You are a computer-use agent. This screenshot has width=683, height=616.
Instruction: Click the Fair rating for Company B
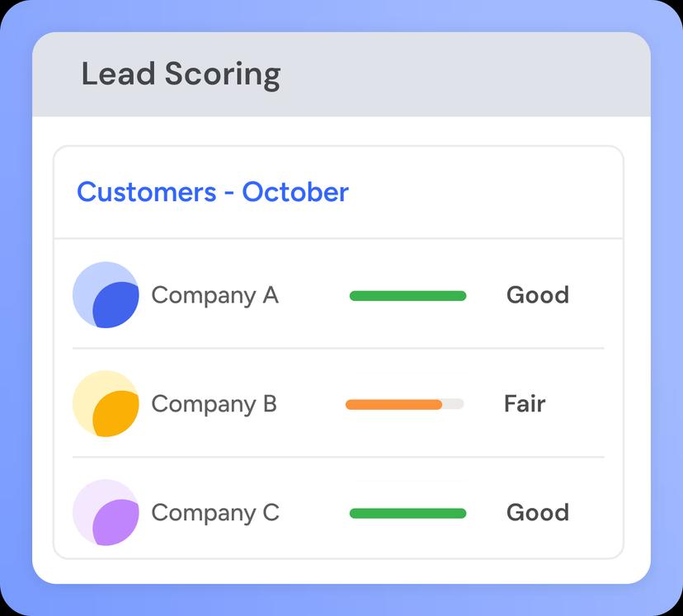coord(525,403)
